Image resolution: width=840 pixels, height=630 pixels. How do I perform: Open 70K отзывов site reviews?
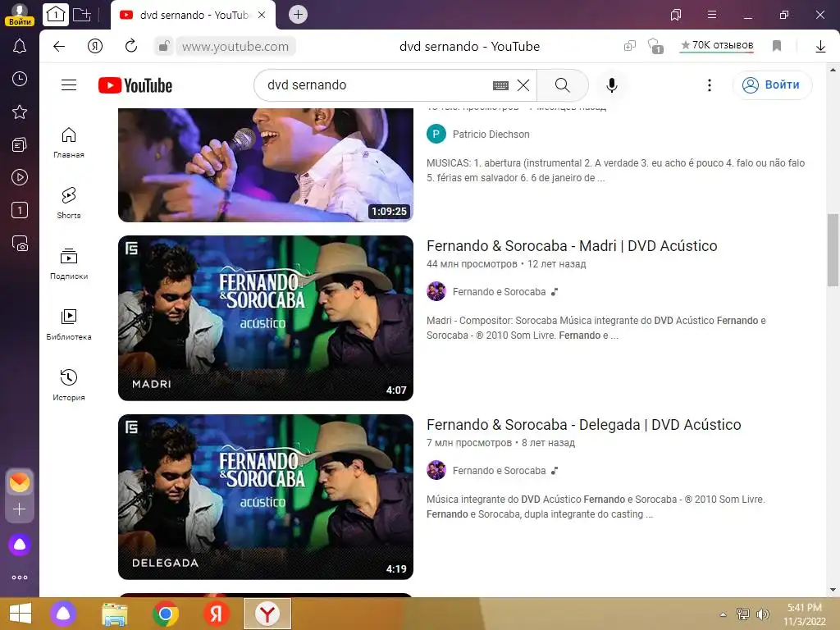[x=717, y=46]
